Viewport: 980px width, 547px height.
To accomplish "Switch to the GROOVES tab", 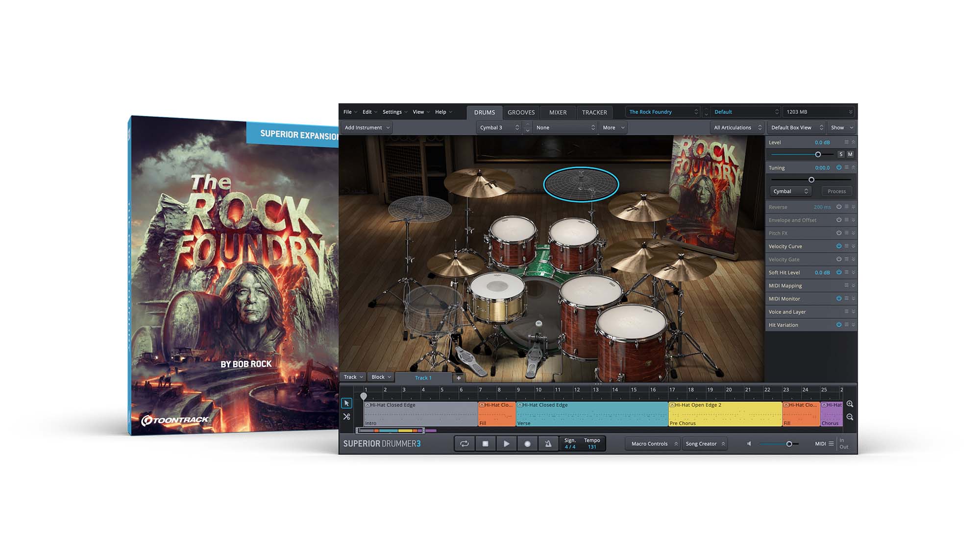I will [521, 112].
